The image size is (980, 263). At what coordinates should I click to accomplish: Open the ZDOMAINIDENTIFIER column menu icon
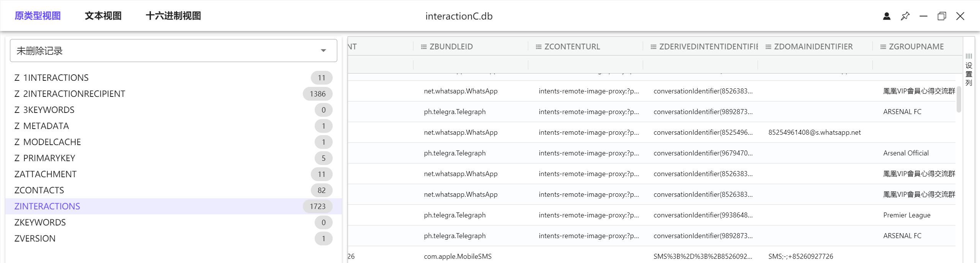(768, 47)
